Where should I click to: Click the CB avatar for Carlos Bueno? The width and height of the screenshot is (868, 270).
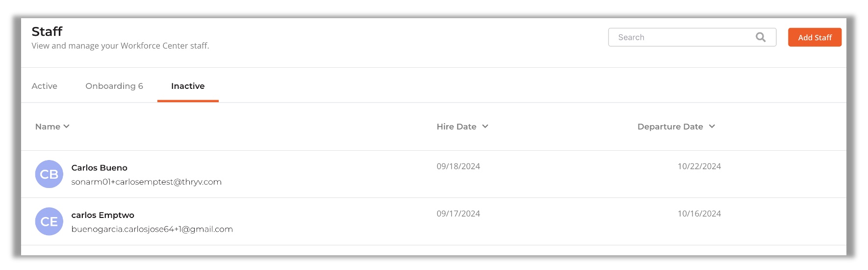49,174
